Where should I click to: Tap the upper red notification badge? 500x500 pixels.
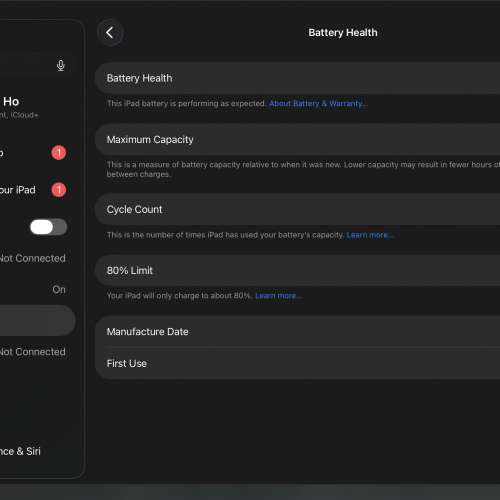(x=59, y=153)
